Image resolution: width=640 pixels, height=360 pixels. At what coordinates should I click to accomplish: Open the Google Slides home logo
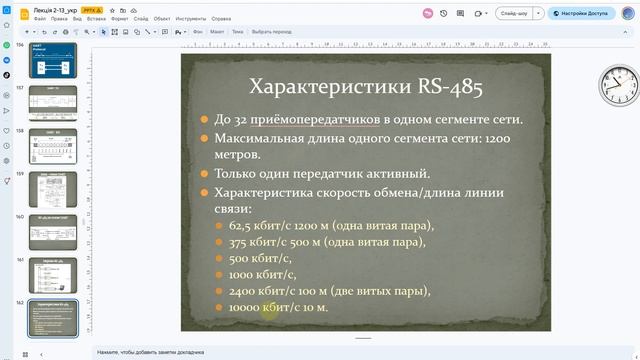(x=24, y=14)
